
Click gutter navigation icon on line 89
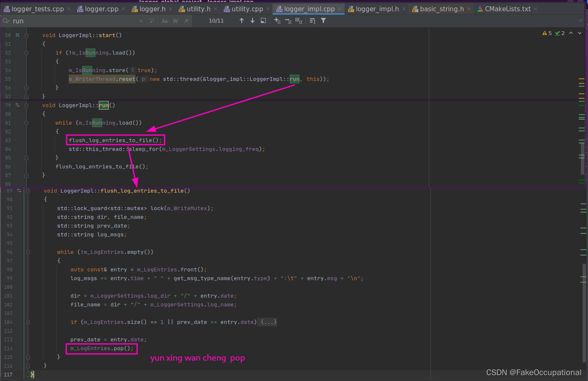[x=19, y=190]
